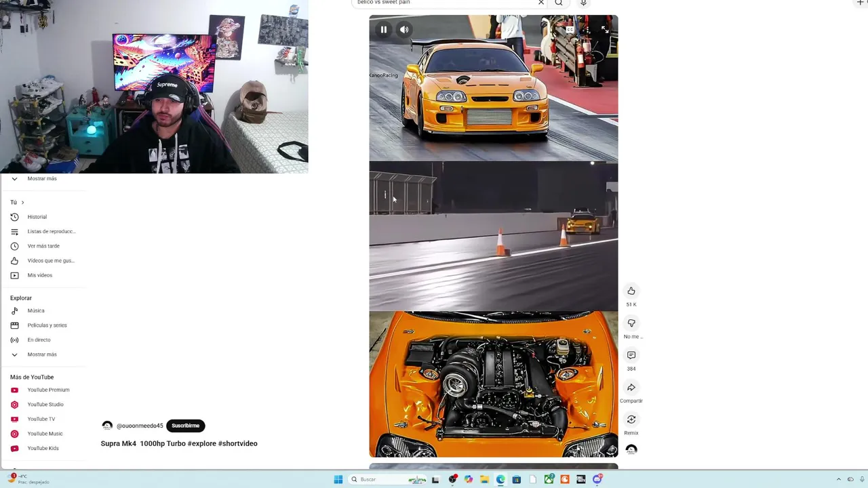Start voice search with microphone
Screen dimensions: 868x488
click(583, 3)
